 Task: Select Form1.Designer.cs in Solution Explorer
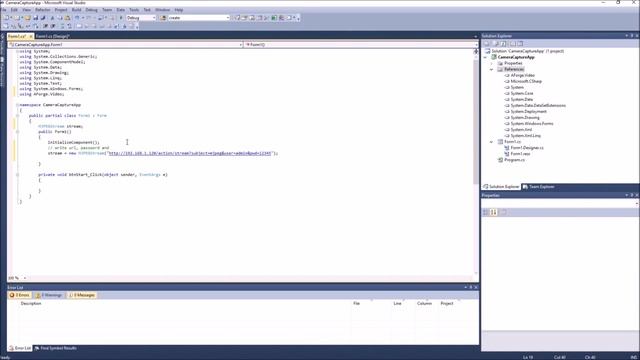[527, 148]
